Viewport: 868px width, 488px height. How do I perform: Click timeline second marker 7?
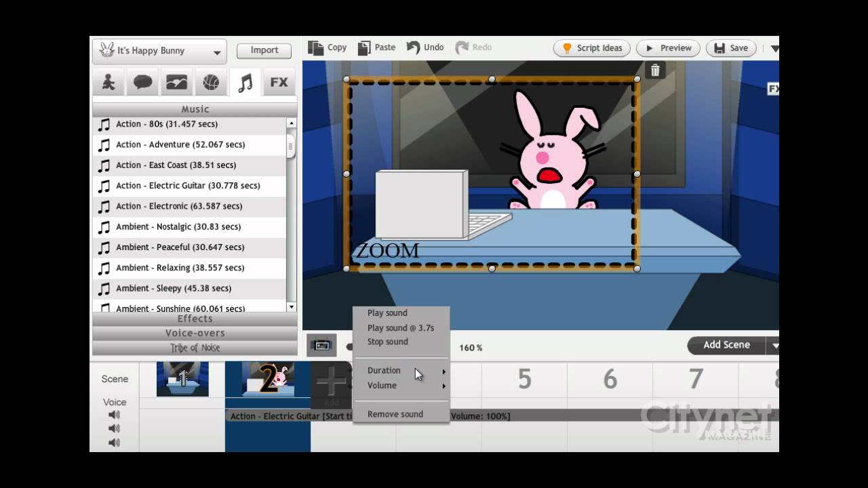click(x=696, y=380)
